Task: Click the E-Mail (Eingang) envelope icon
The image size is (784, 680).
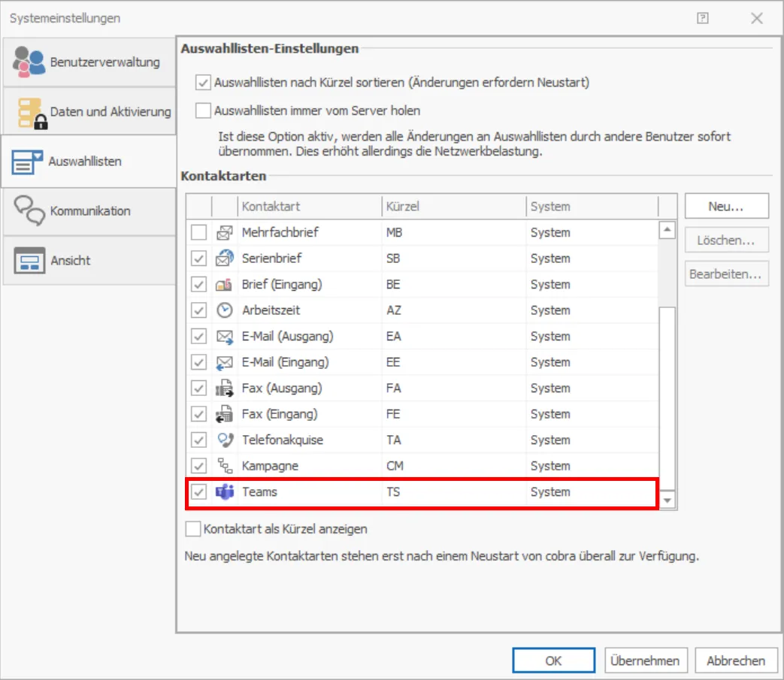Action: [225, 363]
